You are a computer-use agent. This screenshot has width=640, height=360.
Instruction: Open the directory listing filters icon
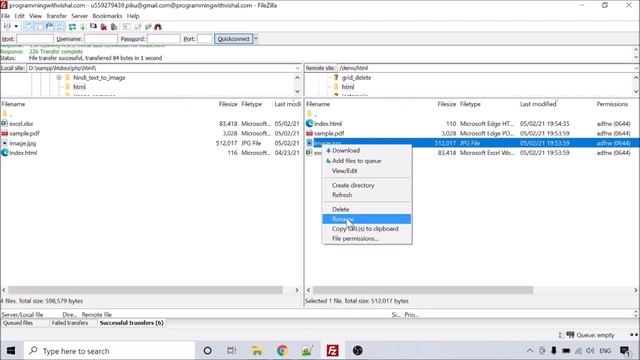127,27
